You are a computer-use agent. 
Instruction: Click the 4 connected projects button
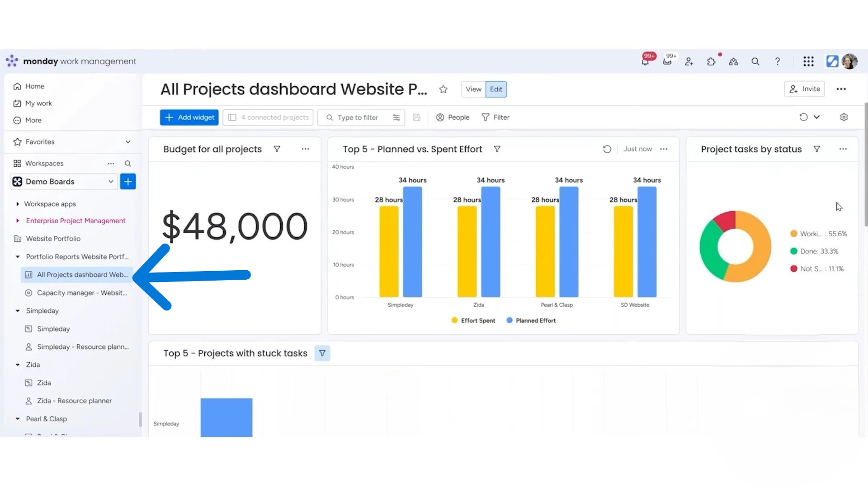[x=268, y=117]
